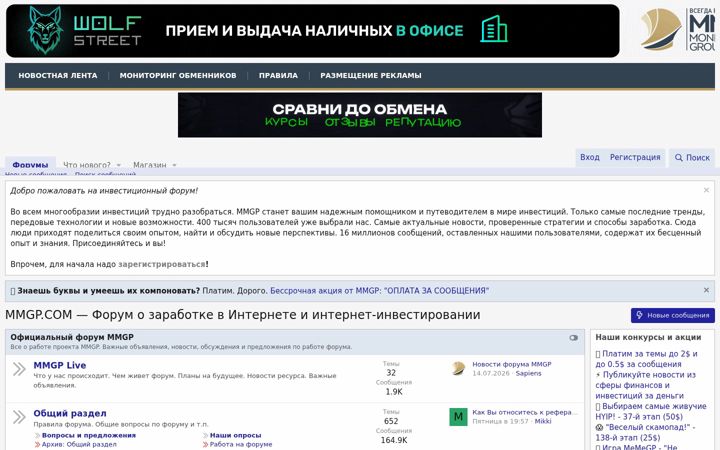Open Платим за темы до 2$ link
The image size is (720, 450).
pos(647,359)
